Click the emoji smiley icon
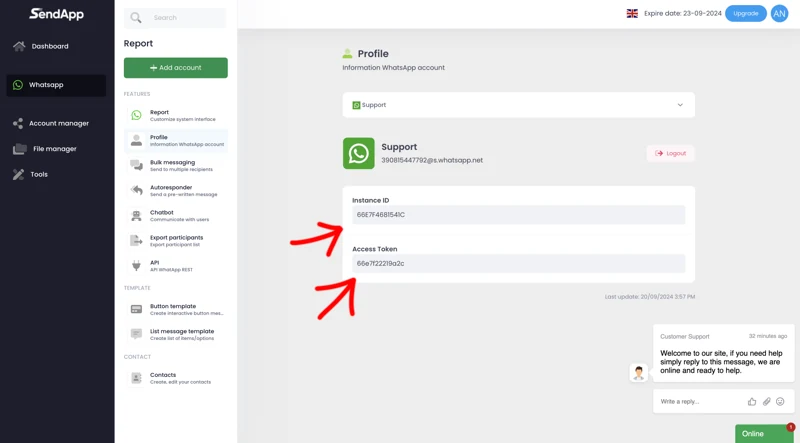Screen dimensions: 800x443 [x=780, y=402]
